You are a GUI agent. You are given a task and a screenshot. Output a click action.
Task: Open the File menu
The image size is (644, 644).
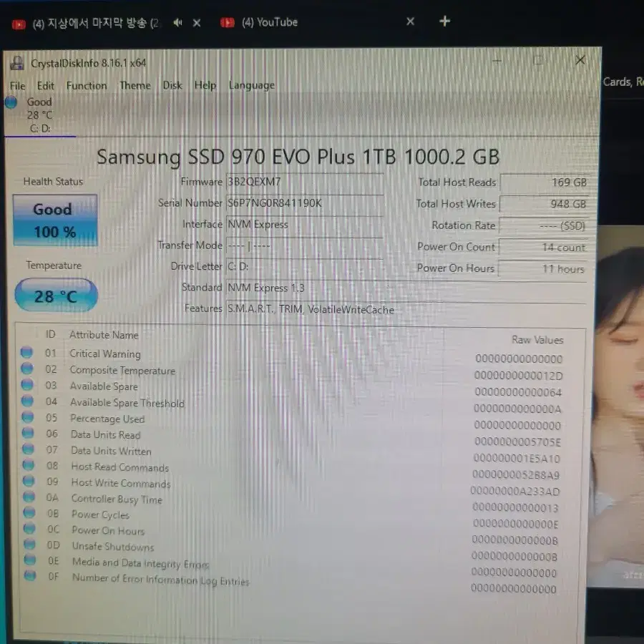[18, 86]
